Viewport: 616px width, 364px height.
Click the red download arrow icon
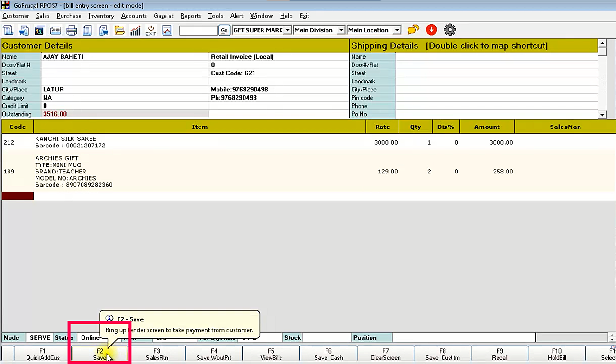(431, 30)
